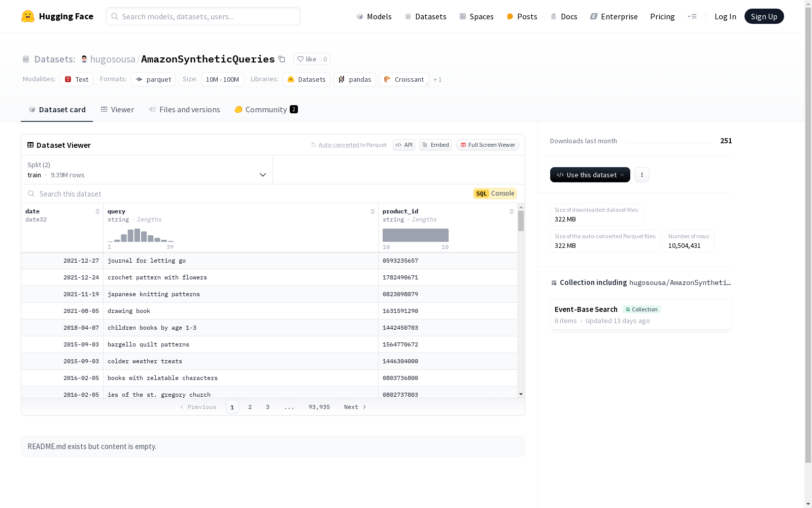Click Next page in the pagination
812x508 pixels.
click(x=355, y=407)
